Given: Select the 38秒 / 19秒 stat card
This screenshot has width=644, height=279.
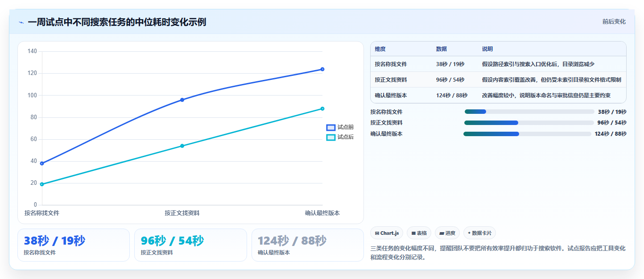Looking at the screenshot, I should [x=74, y=245].
